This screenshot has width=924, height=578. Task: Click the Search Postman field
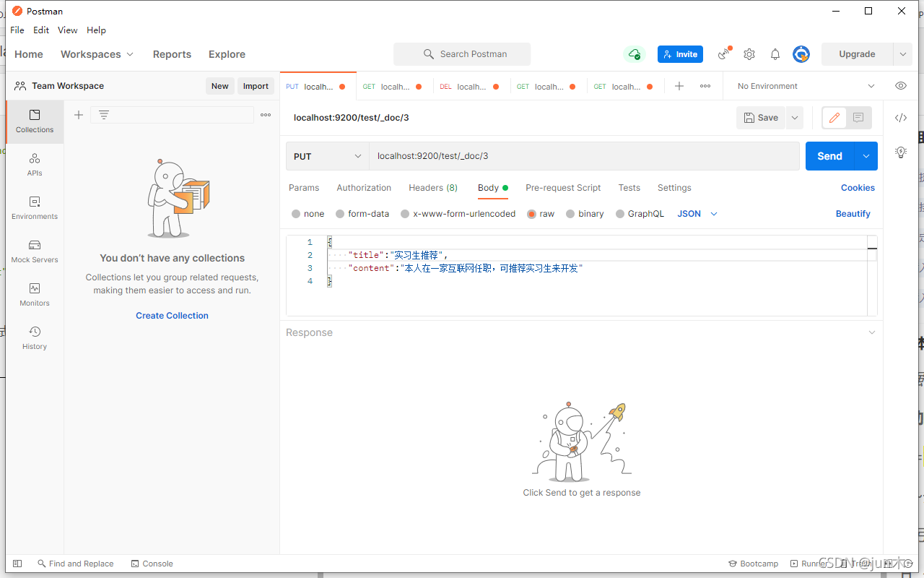(x=462, y=54)
